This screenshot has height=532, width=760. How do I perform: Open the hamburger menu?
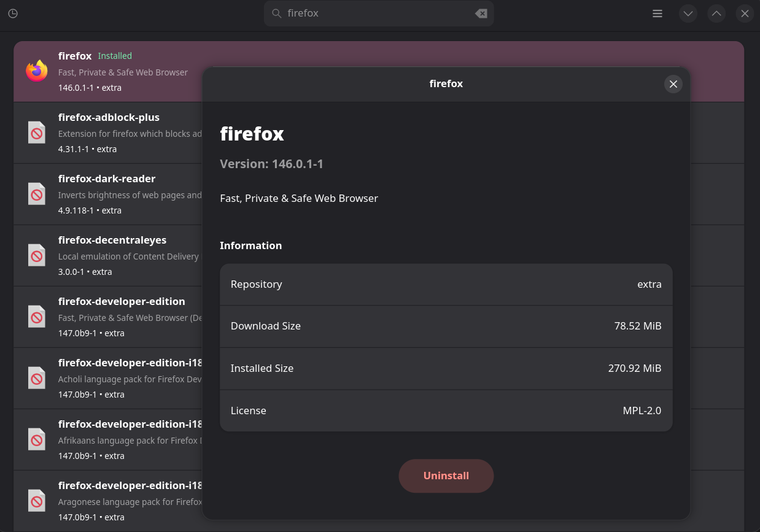pyautogui.click(x=657, y=13)
